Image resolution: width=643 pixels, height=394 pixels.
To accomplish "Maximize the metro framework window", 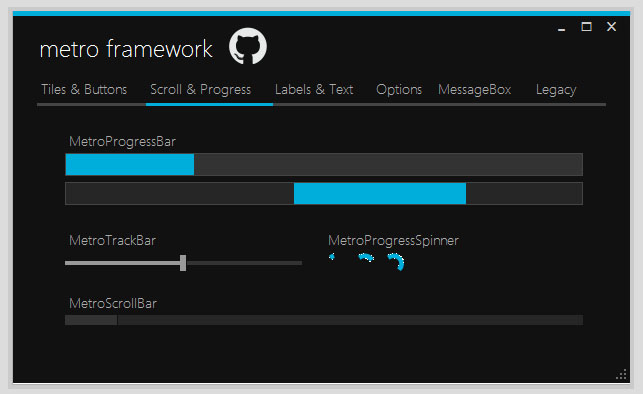I will pyautogui.click(x=586, y=27).
